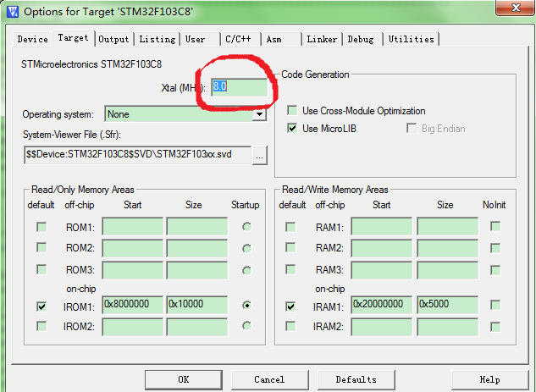The width and height of the screenshot is (536, 392).
Task: Check the IRAM2 default checkbox
Action: pos(290,326)
